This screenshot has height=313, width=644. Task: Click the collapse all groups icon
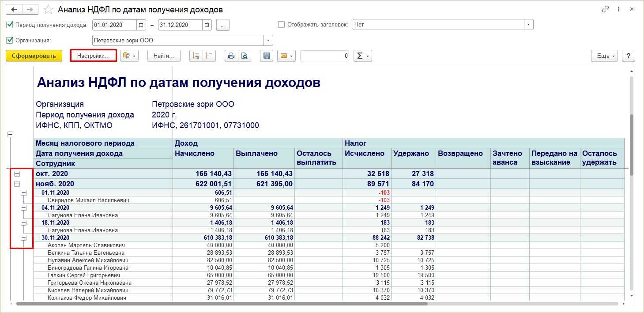tap(209, 56)
